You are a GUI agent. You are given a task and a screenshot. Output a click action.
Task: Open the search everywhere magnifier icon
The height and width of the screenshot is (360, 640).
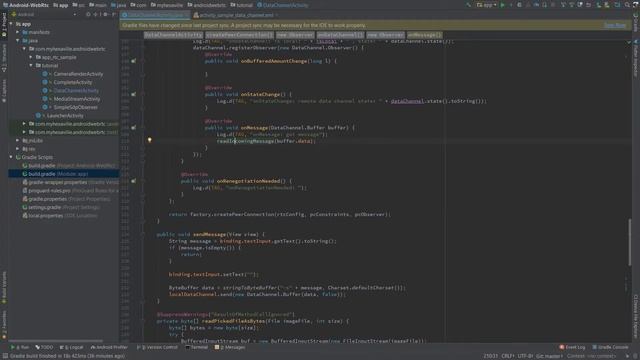tap(627, 5)
